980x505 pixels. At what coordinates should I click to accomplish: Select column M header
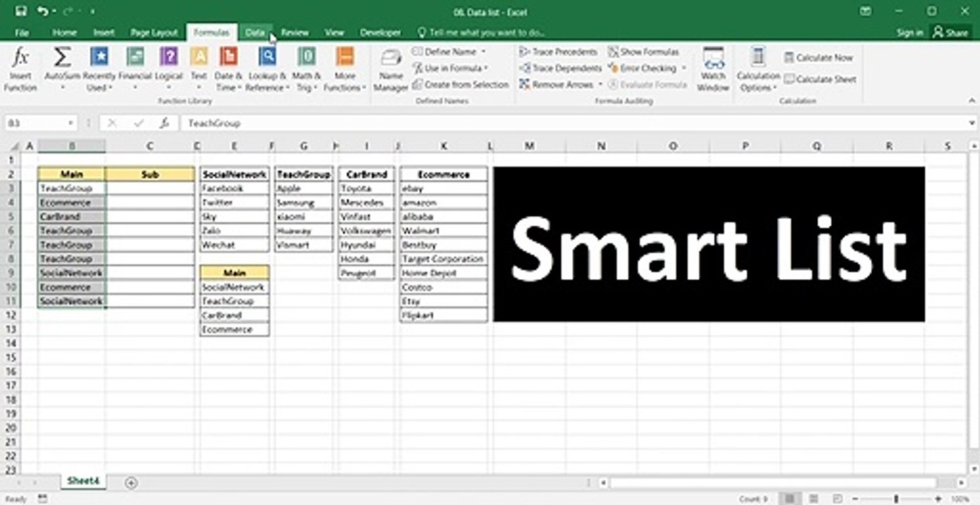(529, 146)
